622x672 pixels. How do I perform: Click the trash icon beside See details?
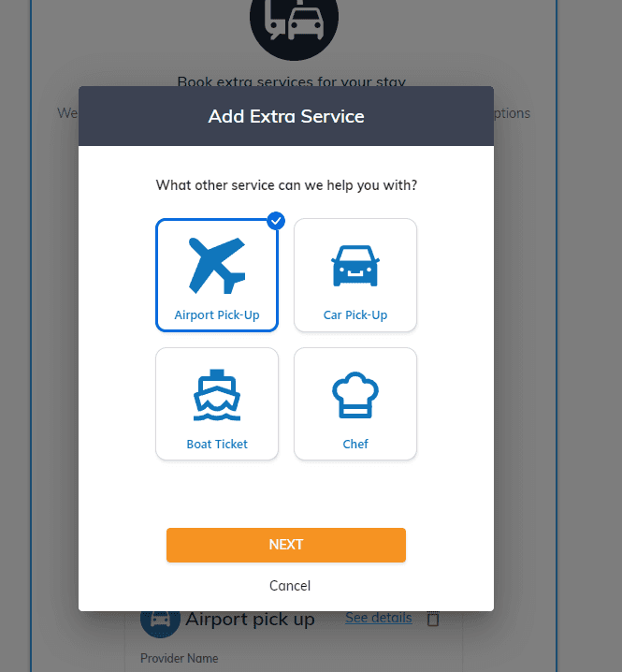pos(433,619)
